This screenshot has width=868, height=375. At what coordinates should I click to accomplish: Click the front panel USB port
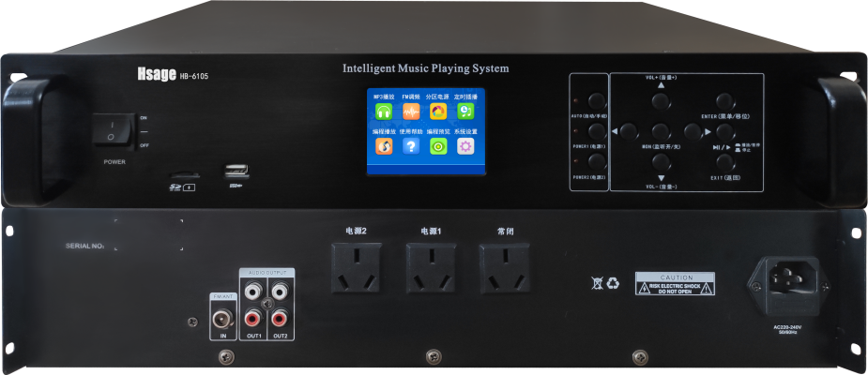pyautogui.click(x=235, y=171)
